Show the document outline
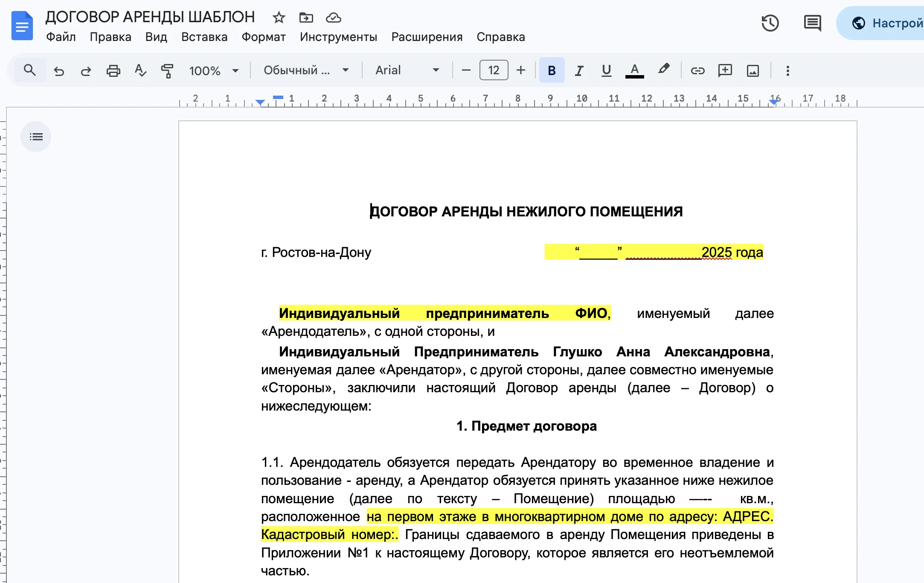 pyautogui.click(x=36, y=137)
